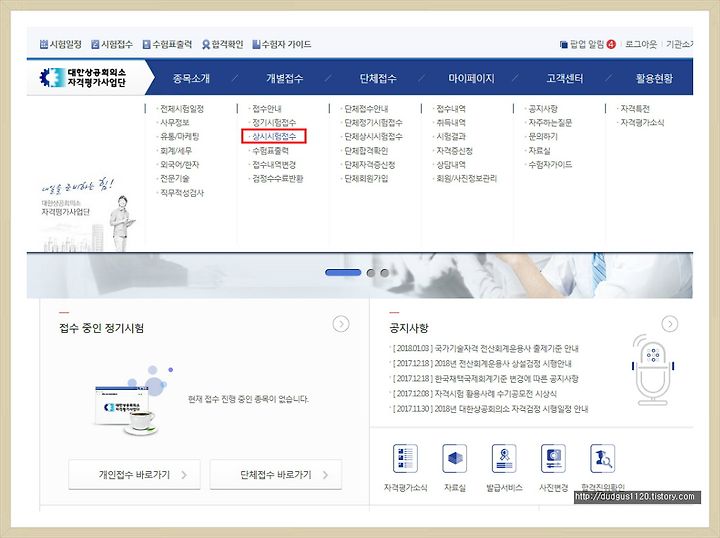720x538 pixels.
Task: Open notice 2018년 전산회계운용사 상설검정 시행안내
Action: click(x=481, y=364)
